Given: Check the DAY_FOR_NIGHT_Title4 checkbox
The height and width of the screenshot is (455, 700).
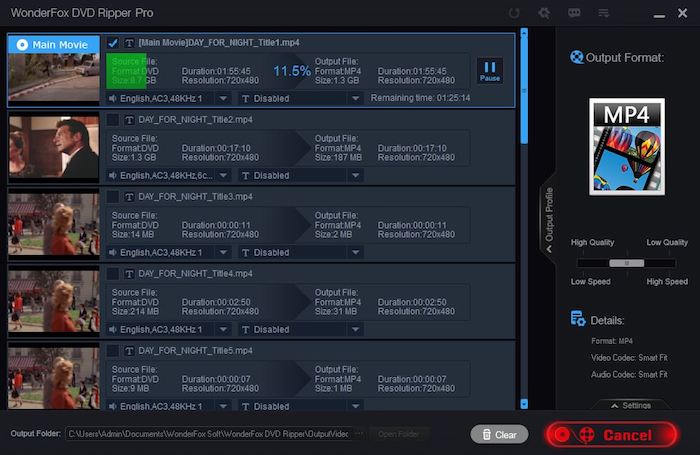Looking at the screenshot, I should point(112,274).
